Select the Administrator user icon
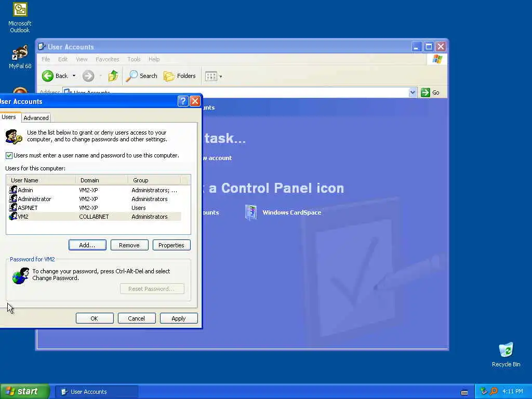 point(13,198)
